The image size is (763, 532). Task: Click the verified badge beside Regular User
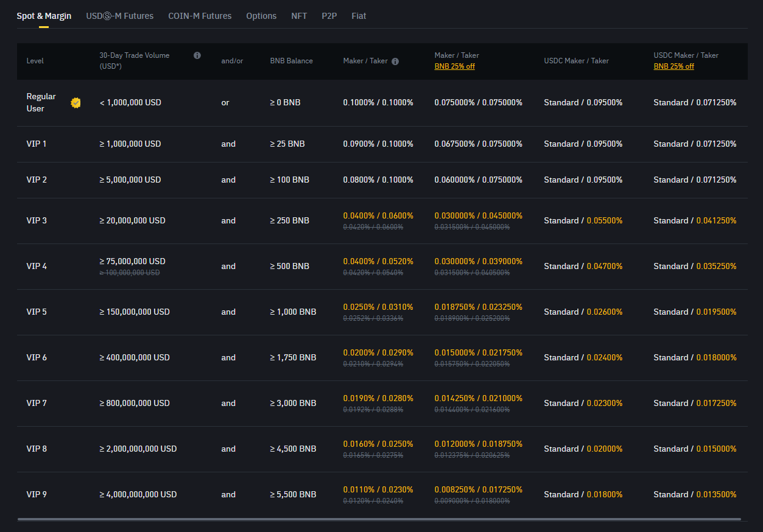[76, 103]
